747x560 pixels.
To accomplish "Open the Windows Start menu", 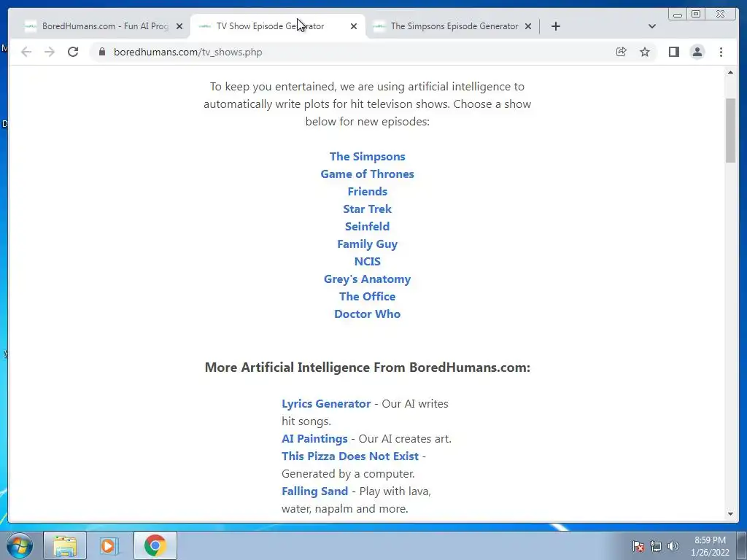I will click(x=20, y=545).
